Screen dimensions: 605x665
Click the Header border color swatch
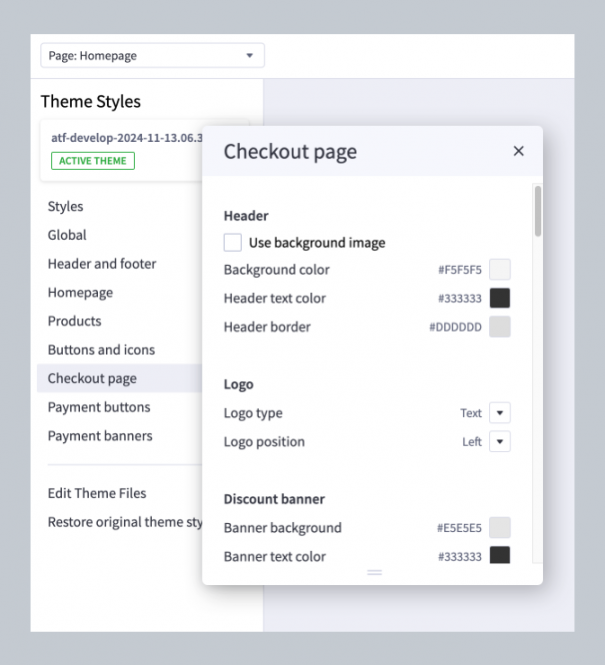(x=500, y=327)
